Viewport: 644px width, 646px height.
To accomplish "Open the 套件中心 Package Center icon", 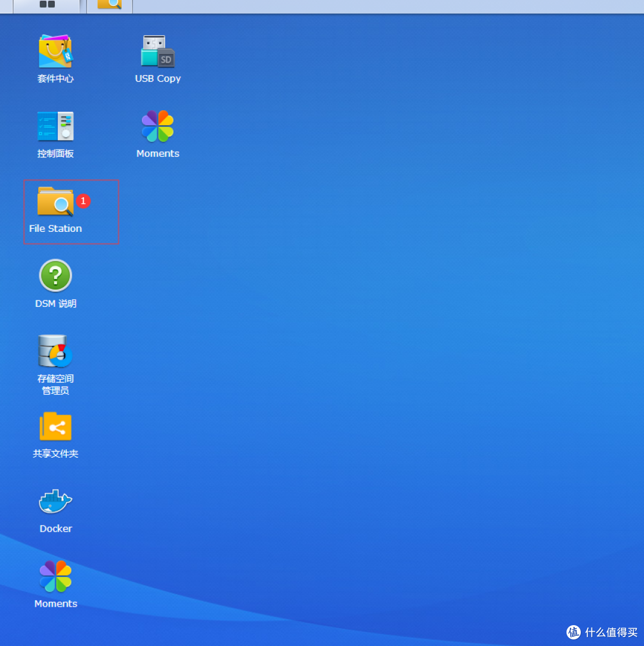I will point(55,51).
